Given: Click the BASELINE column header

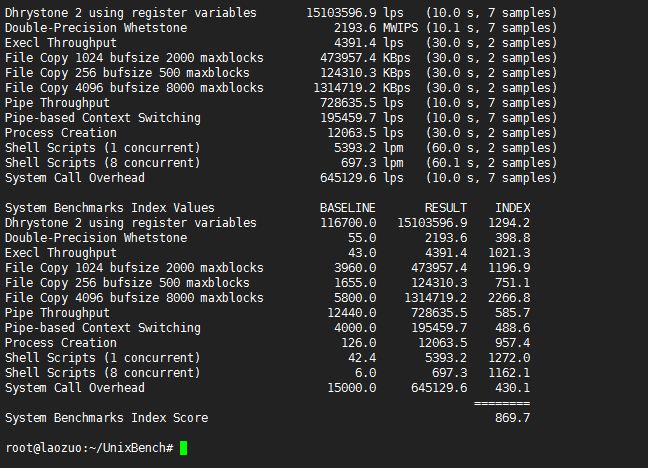Looking at the screenshot, I should 348,208.
